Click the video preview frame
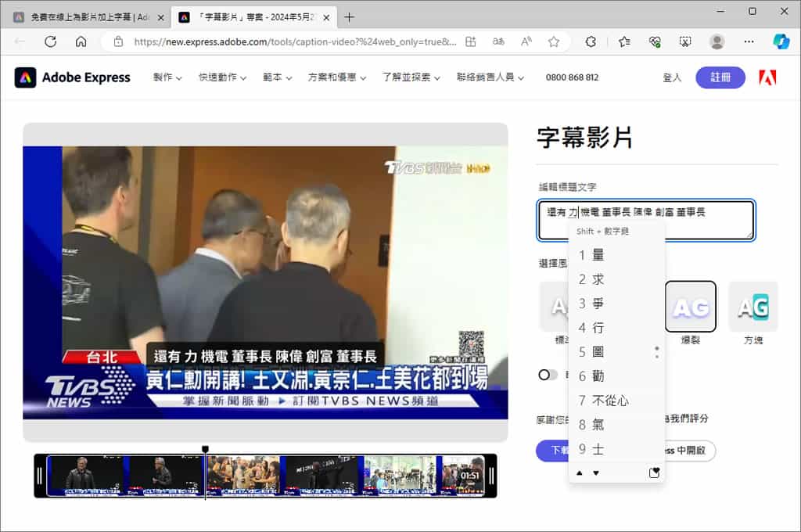Viewport: 801px width, 532px height. coord(265,282)
